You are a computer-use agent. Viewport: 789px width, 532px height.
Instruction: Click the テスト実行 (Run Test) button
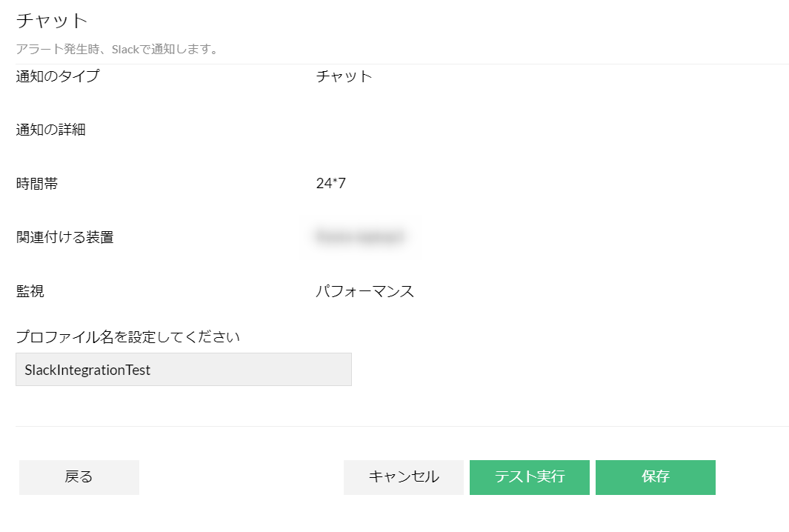[x=529, y=477]
